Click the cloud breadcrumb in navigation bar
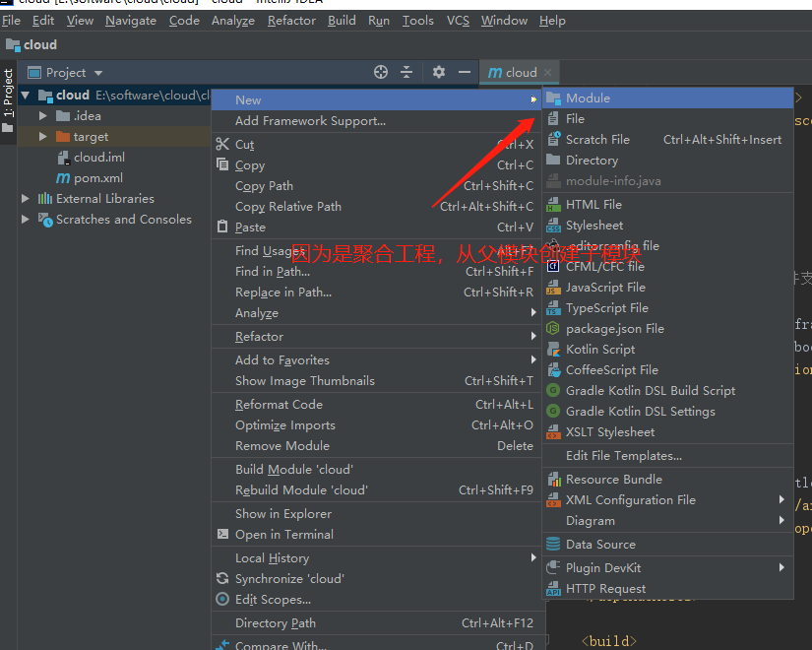 (32, 45)
